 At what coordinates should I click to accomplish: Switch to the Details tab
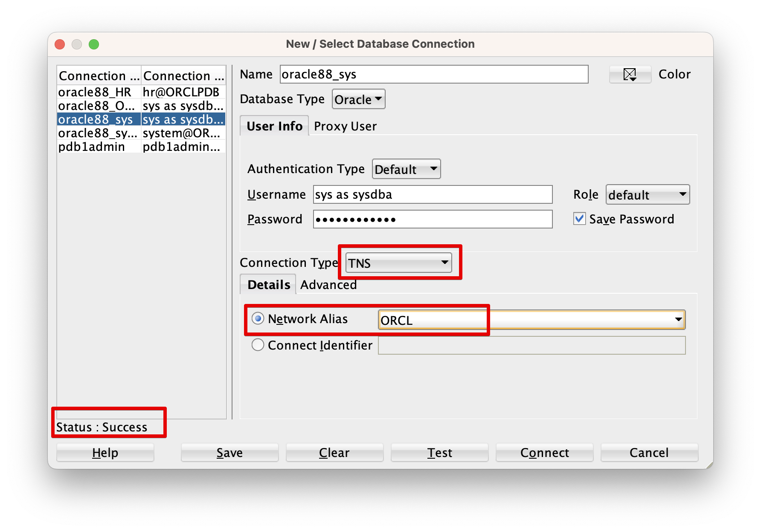pyautogui.click(x=268, y=285)
